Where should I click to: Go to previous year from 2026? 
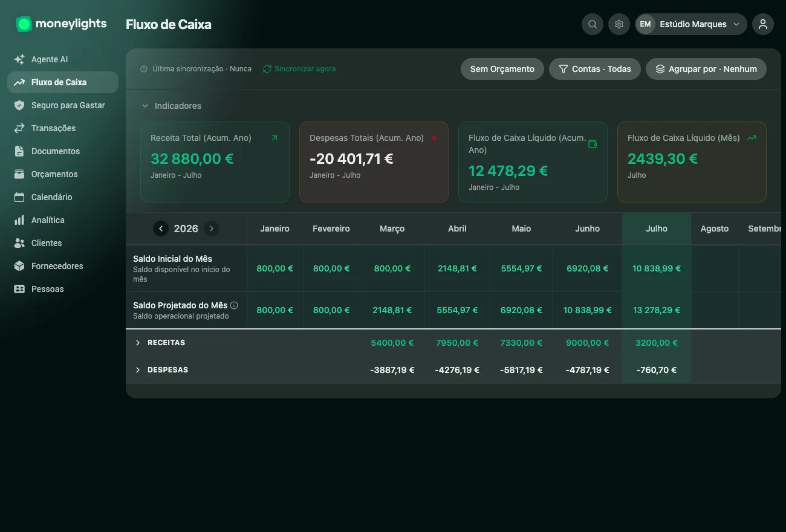pos(161,229)
